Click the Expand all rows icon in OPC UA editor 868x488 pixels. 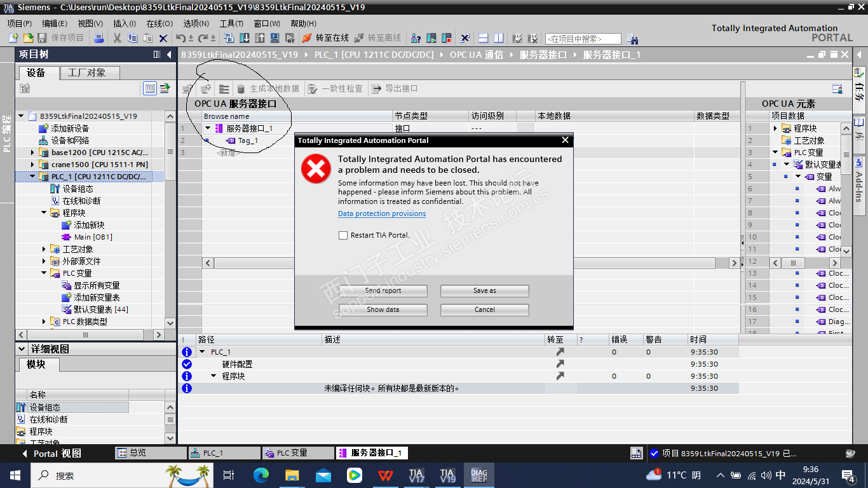point(224,89)
